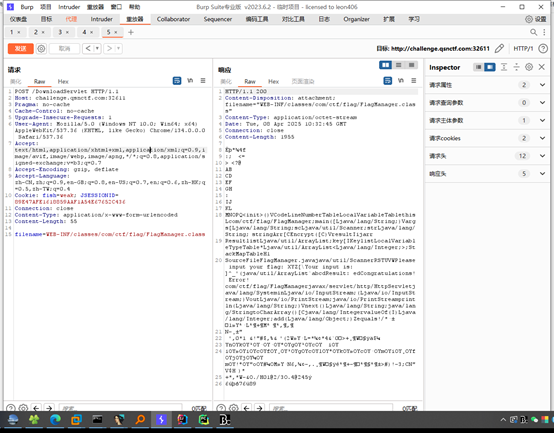Choose tabbed combined layout view
This screenshot has width=554, height=433.
click(412, 65)
